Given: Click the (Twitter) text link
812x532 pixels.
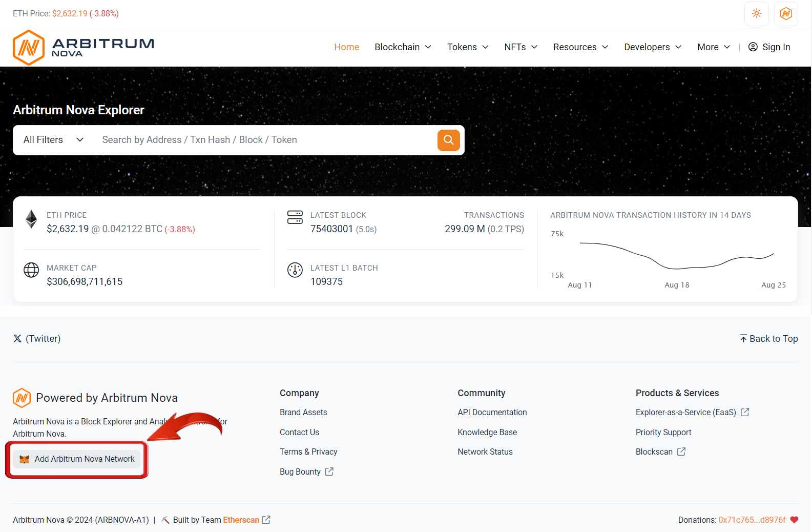Looking at the screenshot, I should click(43, 338).
